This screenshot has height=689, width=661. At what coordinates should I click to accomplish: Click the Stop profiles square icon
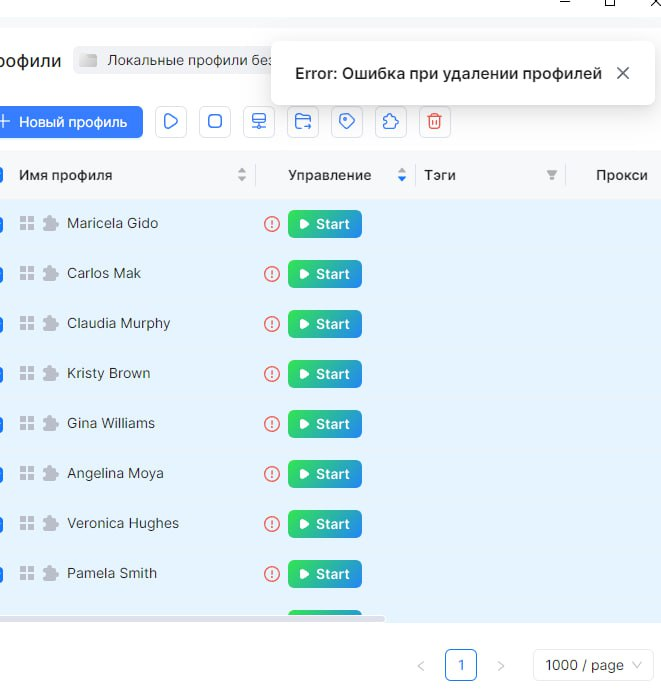214,122
